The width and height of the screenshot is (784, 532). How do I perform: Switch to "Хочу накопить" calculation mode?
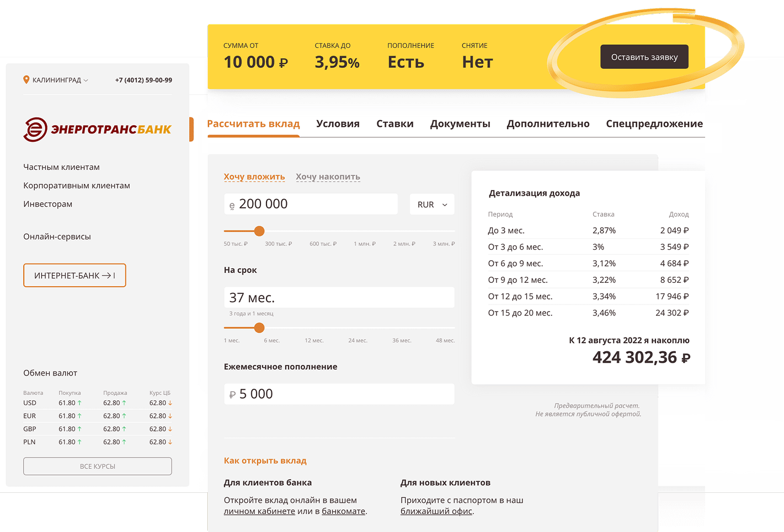(328, 177)
